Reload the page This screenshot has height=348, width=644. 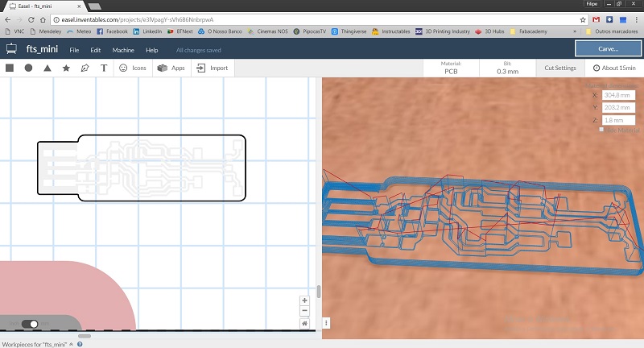tap(31, 19)
